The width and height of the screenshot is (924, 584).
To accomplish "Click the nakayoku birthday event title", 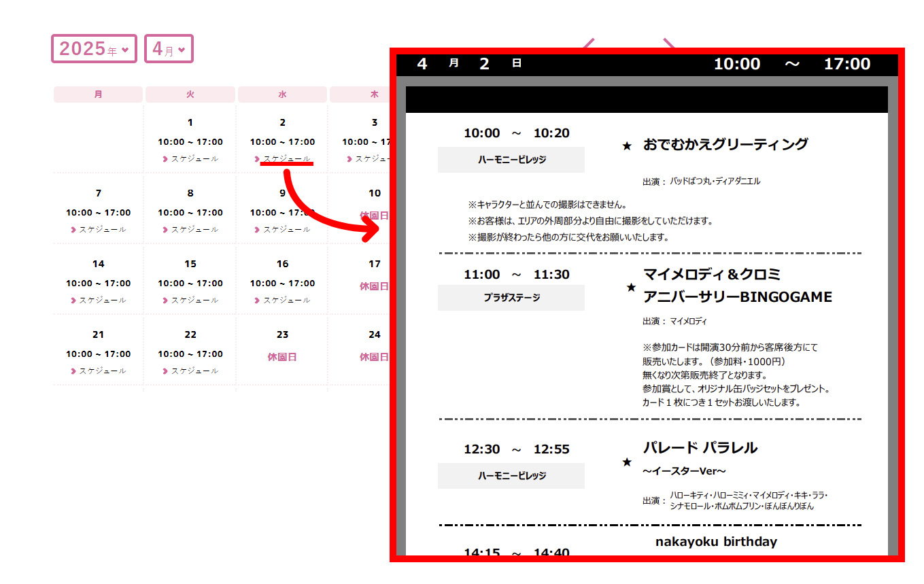I will click(x=716, y=542).
